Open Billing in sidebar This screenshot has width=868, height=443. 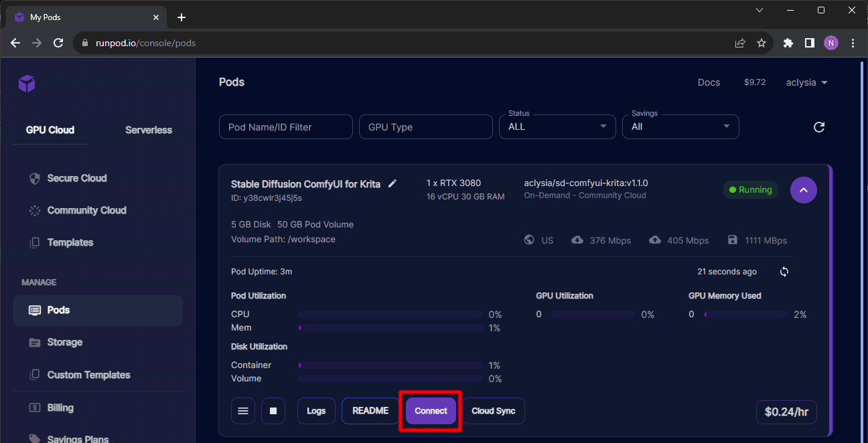pyautogui.click(x=60, y=408)
